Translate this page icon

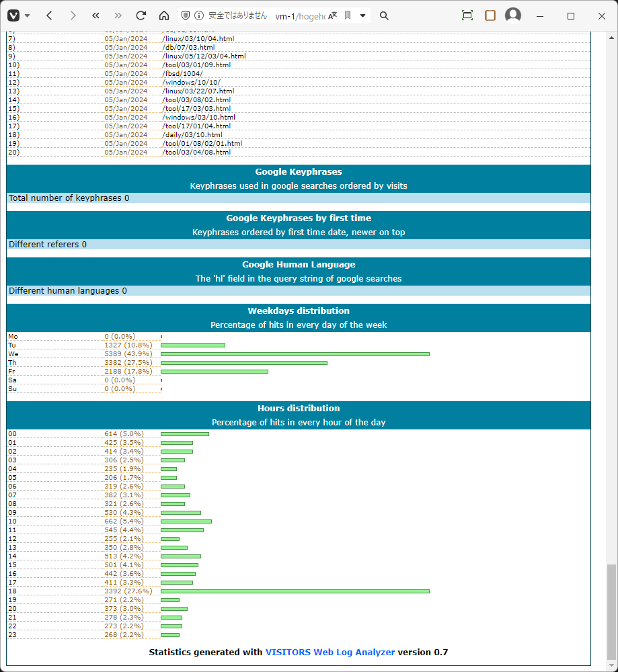pyautogui.click(x=333, y=16)
